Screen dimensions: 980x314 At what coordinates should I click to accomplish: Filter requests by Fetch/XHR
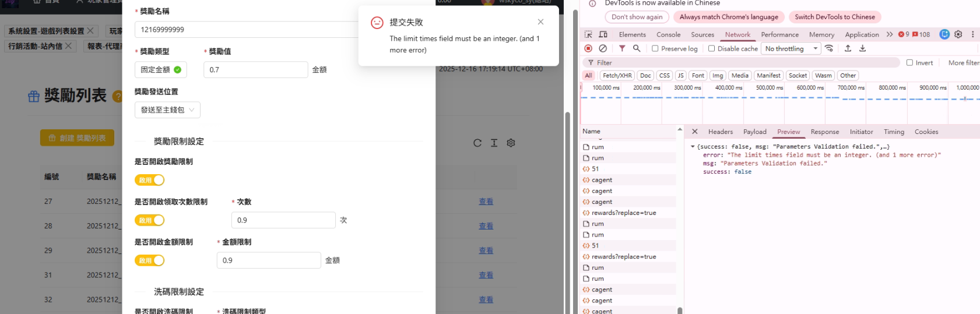tap(617, 76)
